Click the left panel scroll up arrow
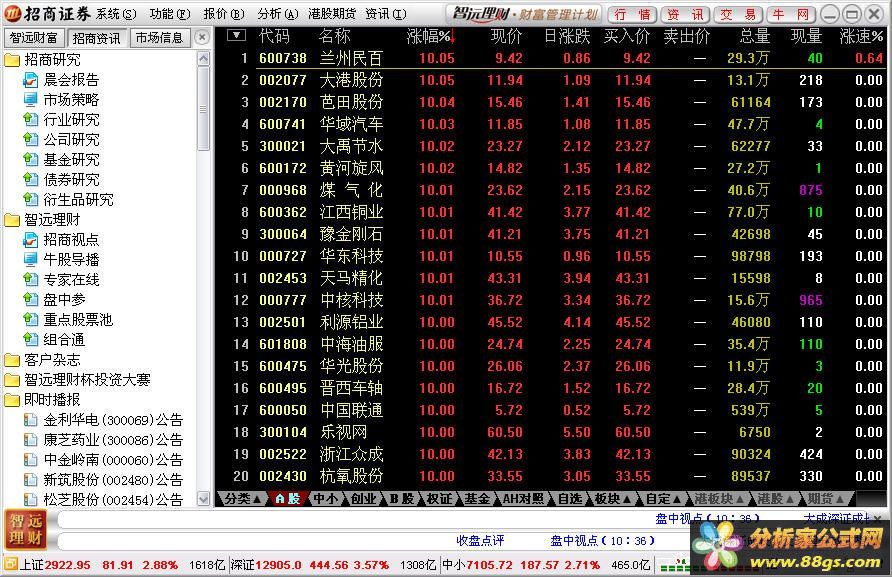 pyautogui.click(x=203, y=59)
